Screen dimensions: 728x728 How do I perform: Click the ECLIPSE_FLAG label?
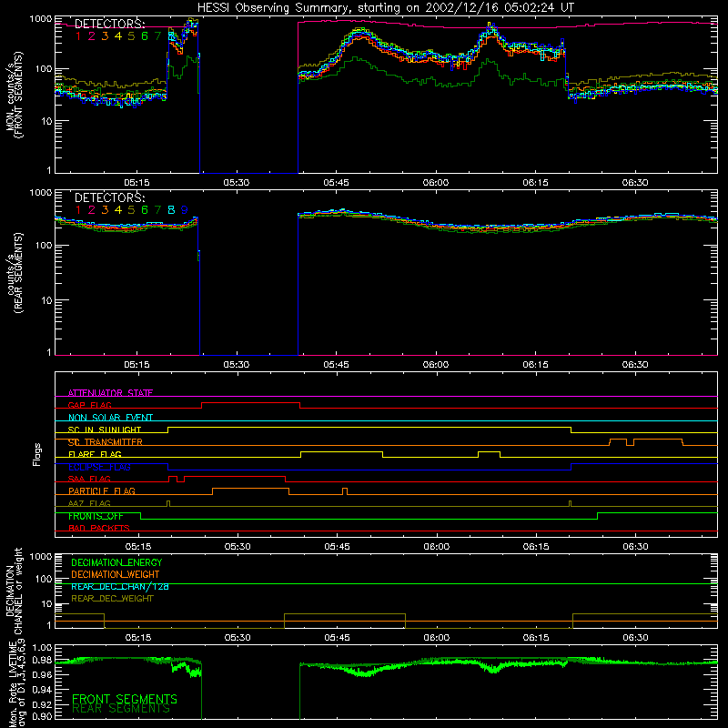(99, 467)
